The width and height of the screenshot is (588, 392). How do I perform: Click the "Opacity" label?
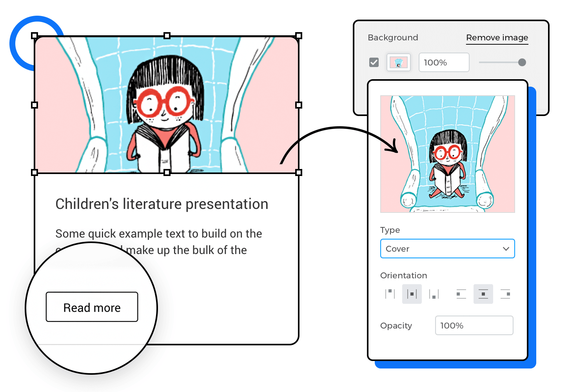tap(396, 326)
